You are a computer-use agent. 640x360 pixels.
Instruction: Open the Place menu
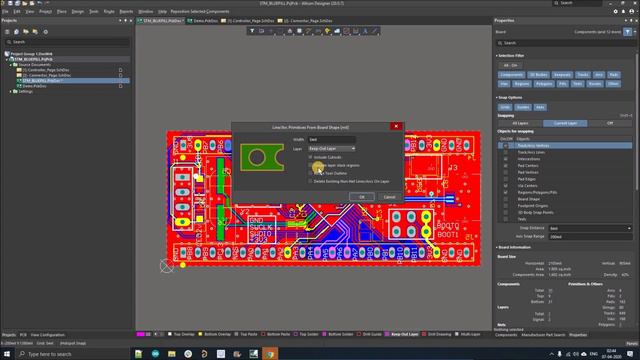tap(62, 11)
